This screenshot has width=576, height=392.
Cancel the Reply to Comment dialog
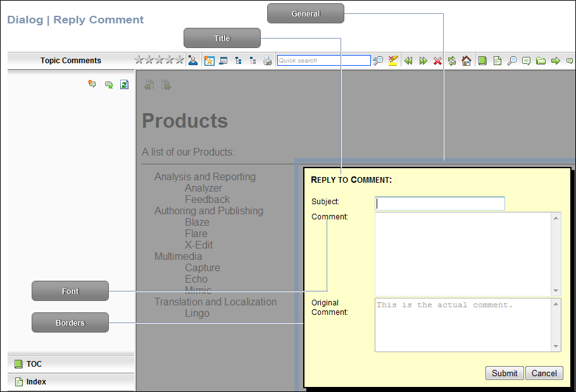coord(544,373)
